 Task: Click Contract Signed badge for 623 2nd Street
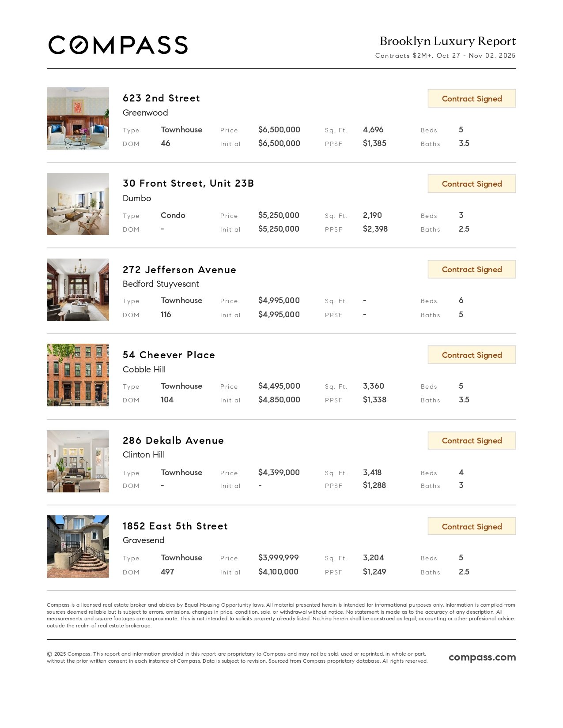[472, 98]
